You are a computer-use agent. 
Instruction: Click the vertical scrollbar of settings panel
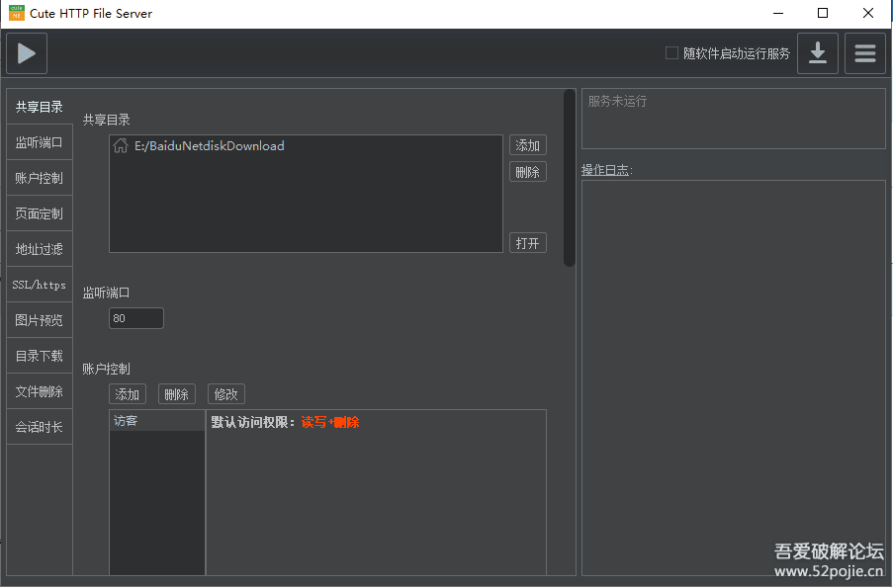[570, 178]
